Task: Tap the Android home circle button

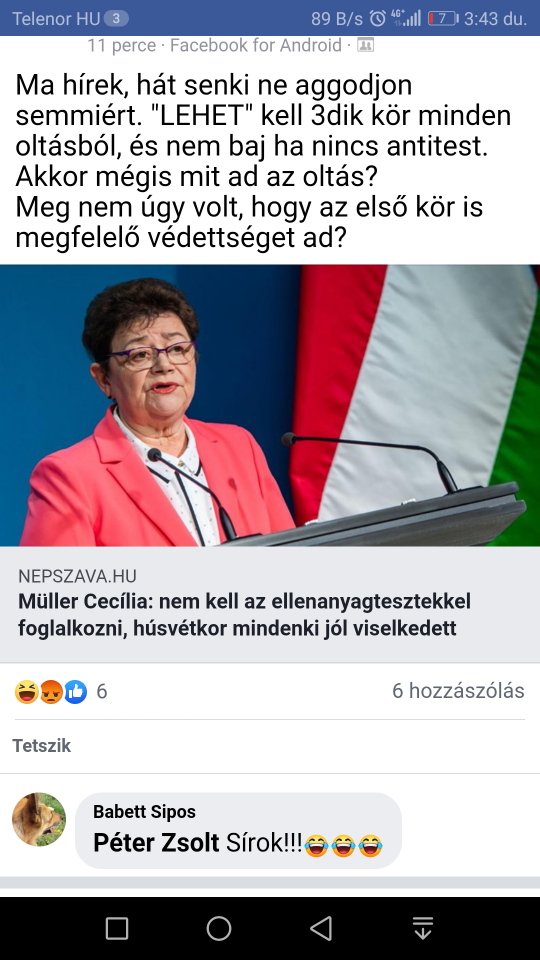Action: click(219, 928)
